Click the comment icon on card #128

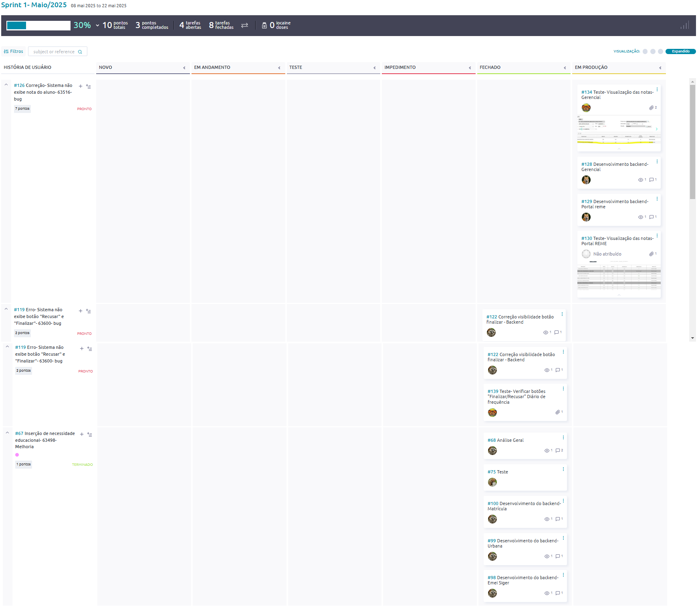652,180
